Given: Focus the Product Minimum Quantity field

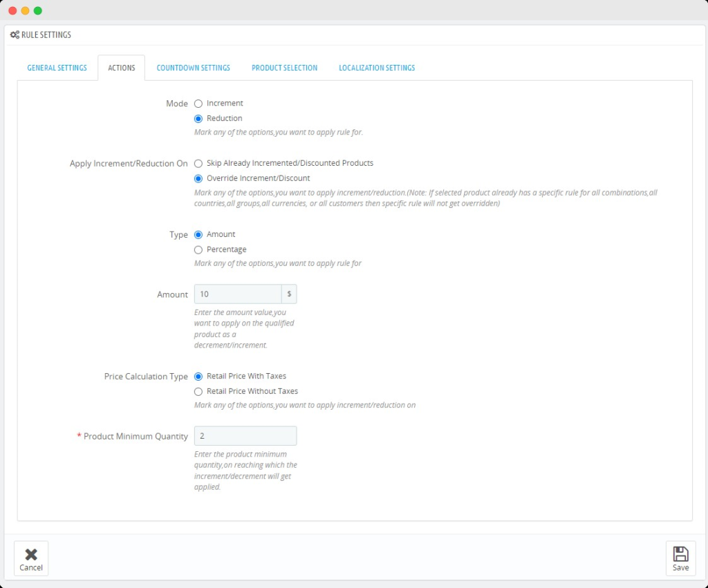Looking at the screenshot, I should [x=245, y=436].
